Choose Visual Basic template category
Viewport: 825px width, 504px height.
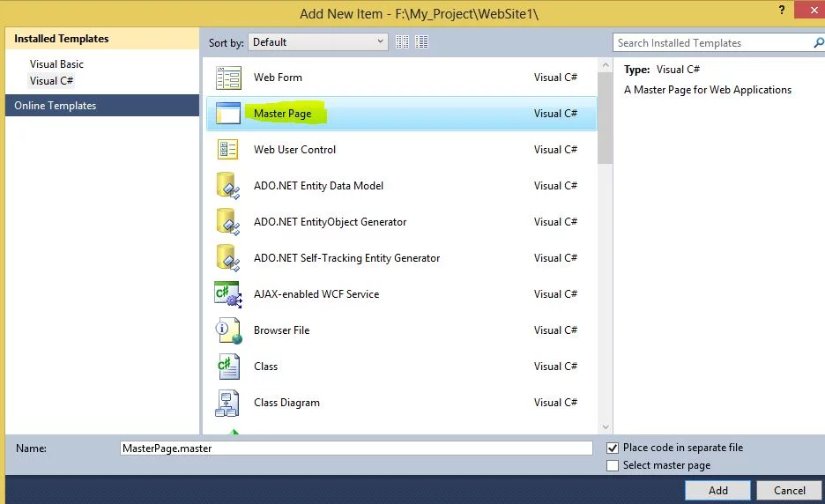pyautogui.click(x=56, y=64)
